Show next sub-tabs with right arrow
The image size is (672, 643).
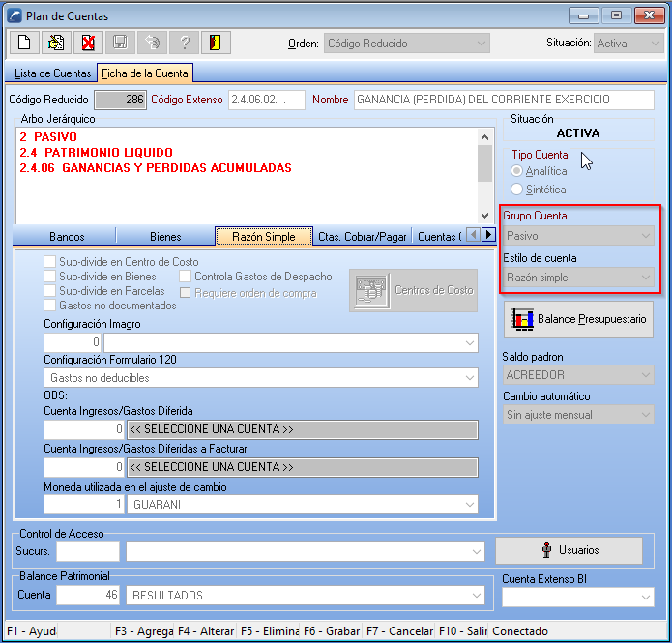(x=488, y=235)
